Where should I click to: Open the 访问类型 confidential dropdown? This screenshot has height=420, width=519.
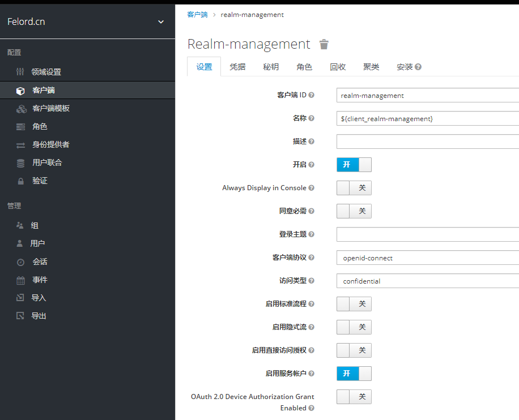[428, 281]
